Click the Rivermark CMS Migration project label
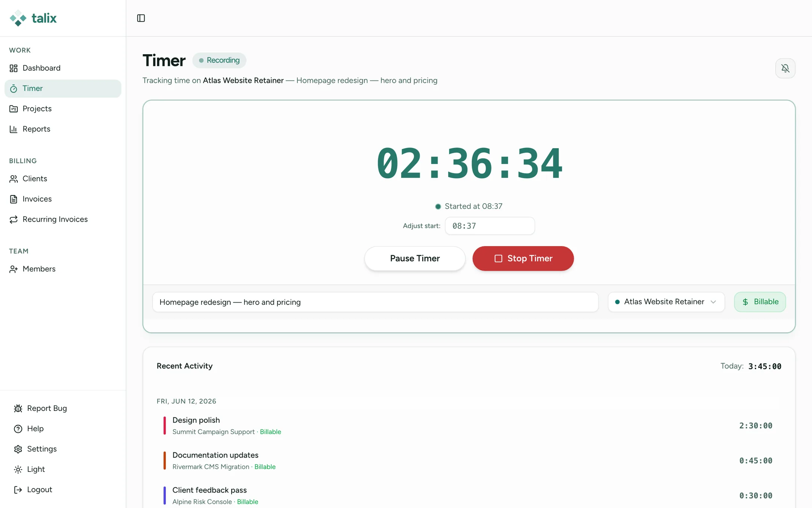This screenshot has height=508, width=812. click(x=211, y=467)
